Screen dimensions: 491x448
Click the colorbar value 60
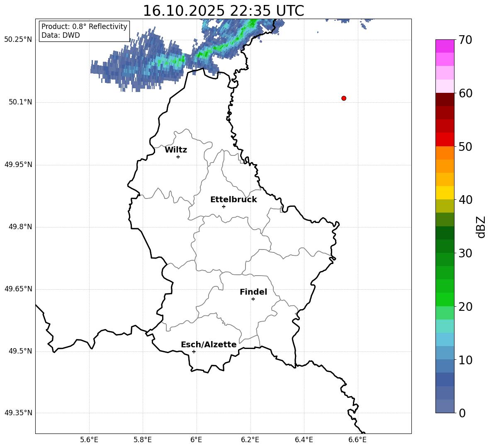tap(465, 93)
